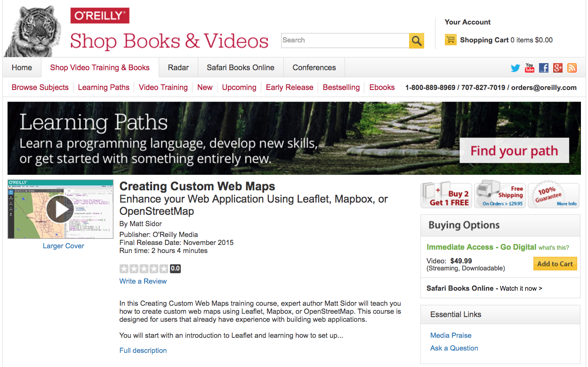Screen dimensions: 588x367
Task: Open Your Account
Action: (467, 22)
